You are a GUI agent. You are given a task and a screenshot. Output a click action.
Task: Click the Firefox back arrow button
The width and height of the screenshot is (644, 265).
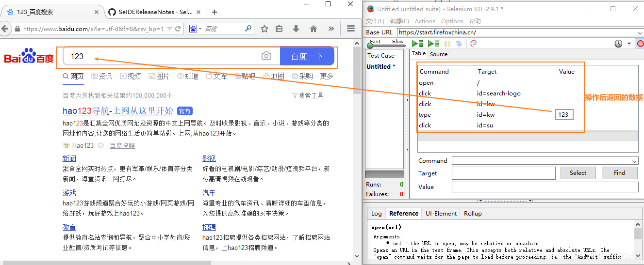[4, 29]
